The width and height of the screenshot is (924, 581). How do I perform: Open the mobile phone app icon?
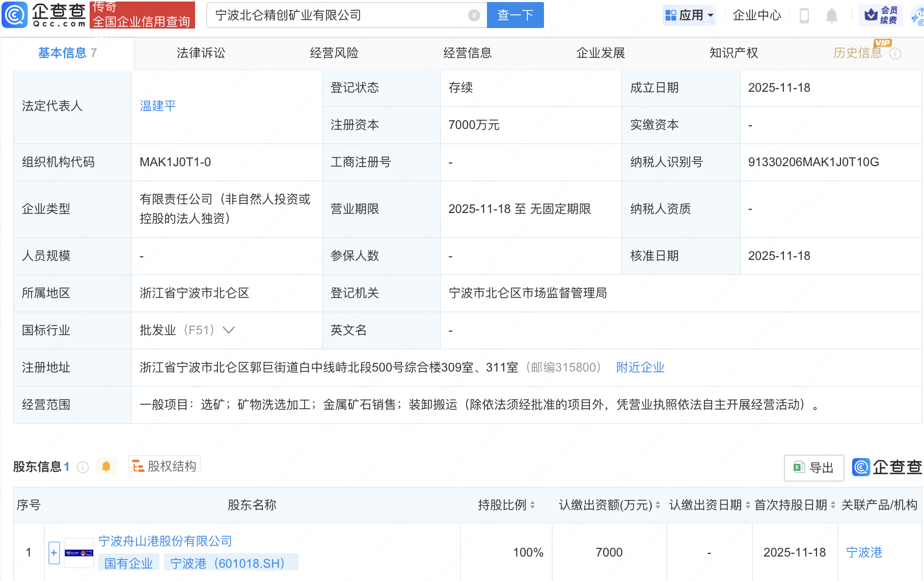click(804, 16)
